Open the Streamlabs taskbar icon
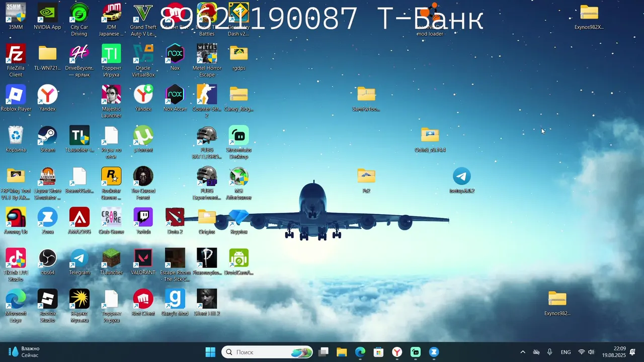644x362 pixels. pyautogui.click(x=416, y=352)
